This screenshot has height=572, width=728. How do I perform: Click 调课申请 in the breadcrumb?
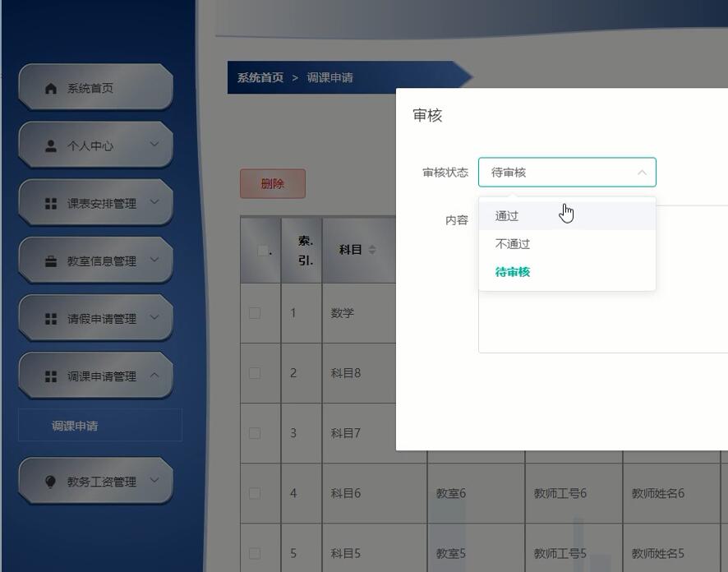pyautogui.click(x=330, y=77)
